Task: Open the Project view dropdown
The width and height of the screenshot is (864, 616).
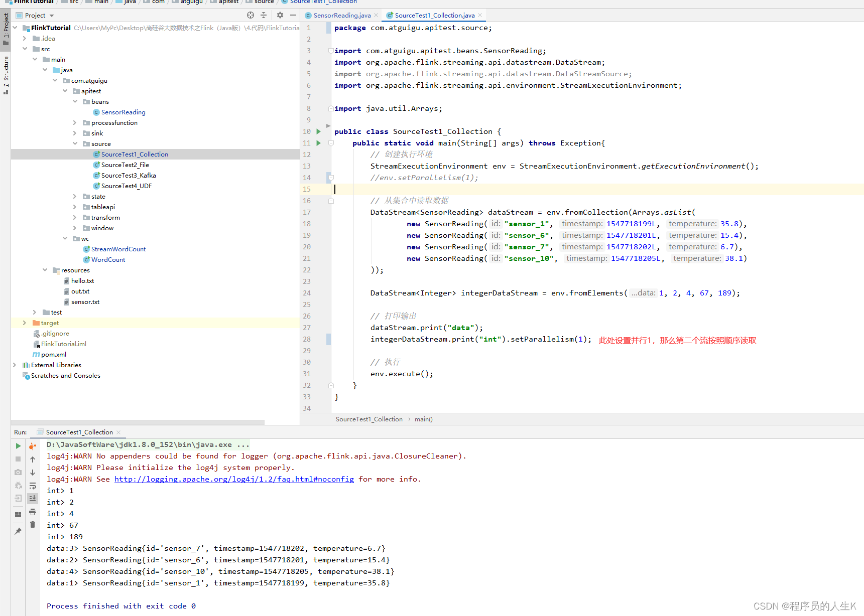Action: tap(51, 16)
